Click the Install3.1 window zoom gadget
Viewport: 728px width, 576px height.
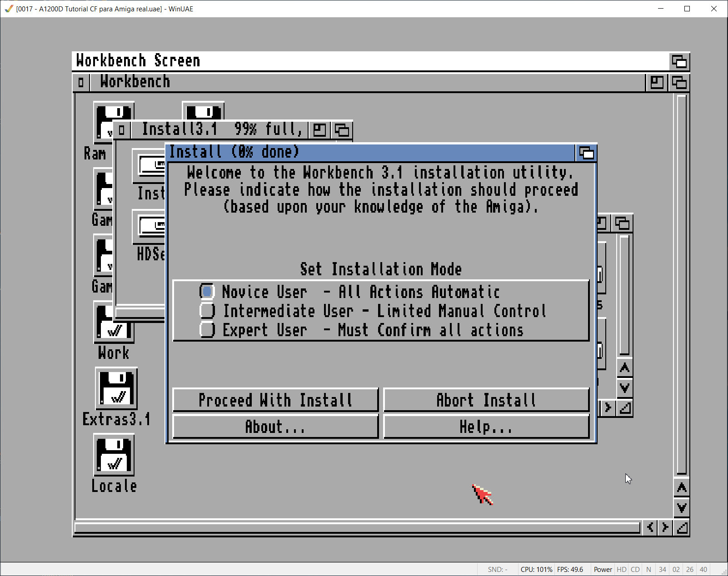tap(319, 130)
